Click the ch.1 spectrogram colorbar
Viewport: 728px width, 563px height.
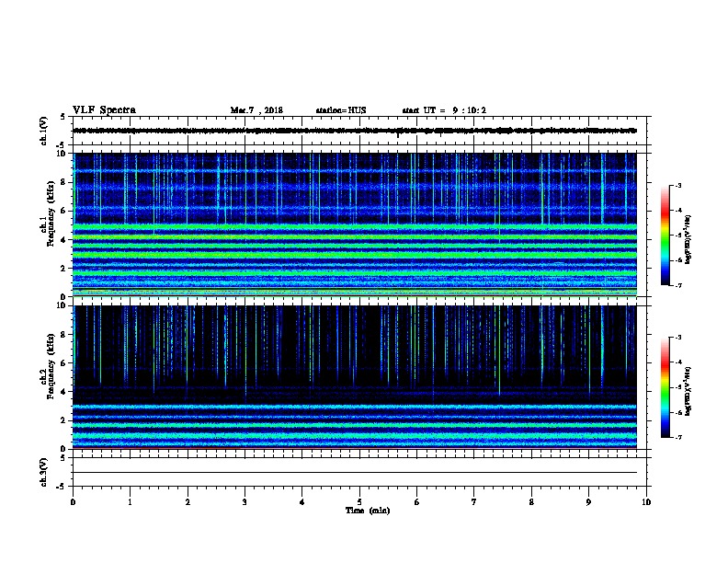pyautogui.click(x=665, y=236)
